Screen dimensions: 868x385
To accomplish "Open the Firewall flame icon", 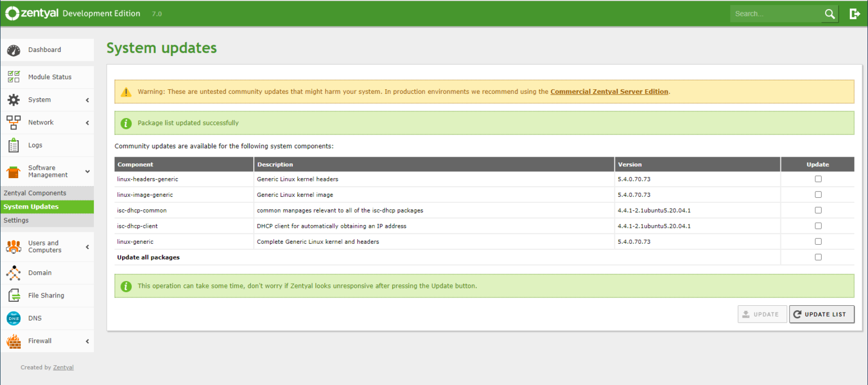I will [x=12, y=340].
